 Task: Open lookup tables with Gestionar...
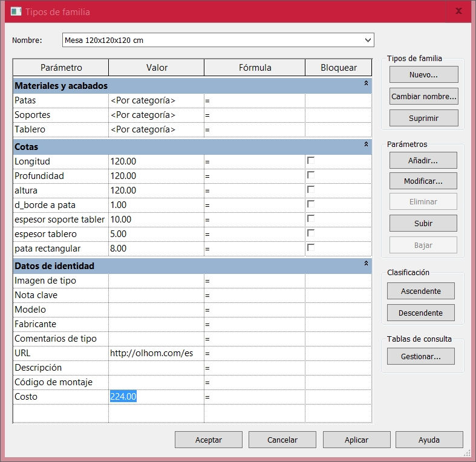click(x=421, y=356)
